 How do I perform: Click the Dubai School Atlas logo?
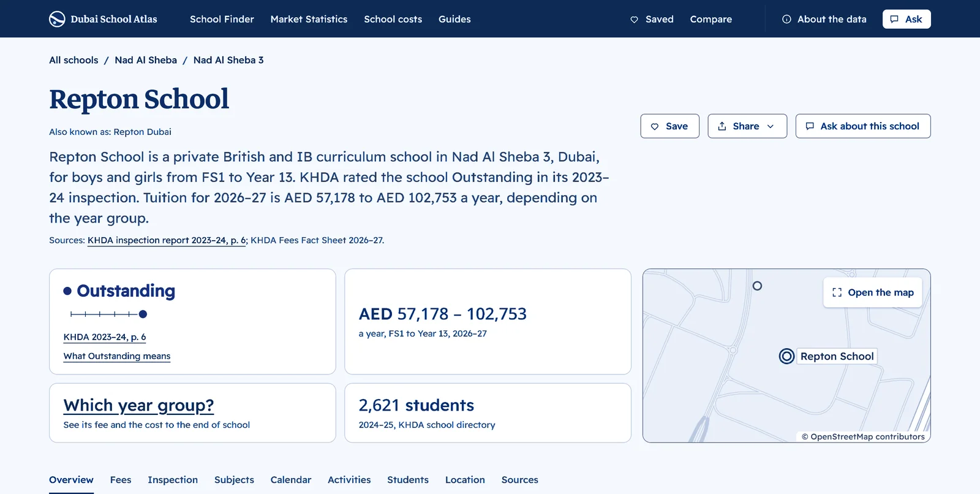103,19
